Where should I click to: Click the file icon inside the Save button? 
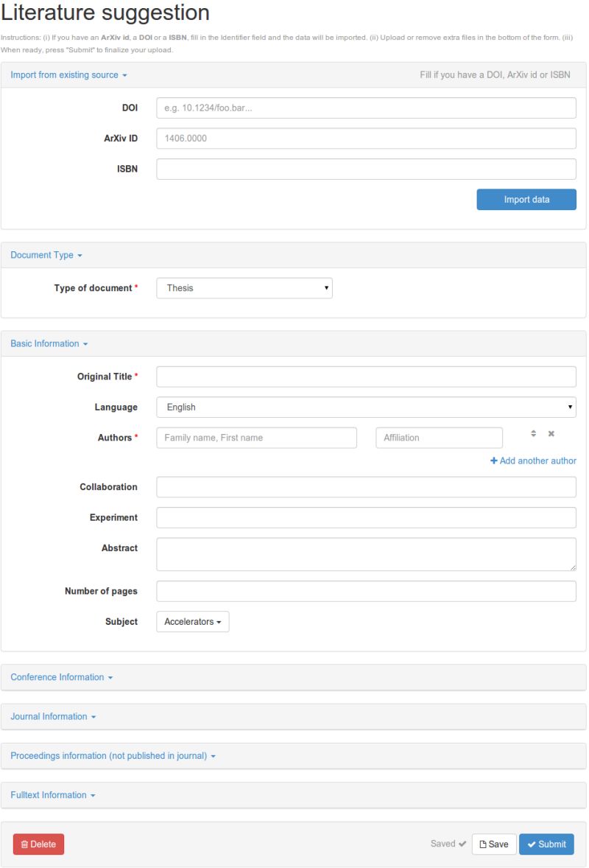[x=484, y=844]
